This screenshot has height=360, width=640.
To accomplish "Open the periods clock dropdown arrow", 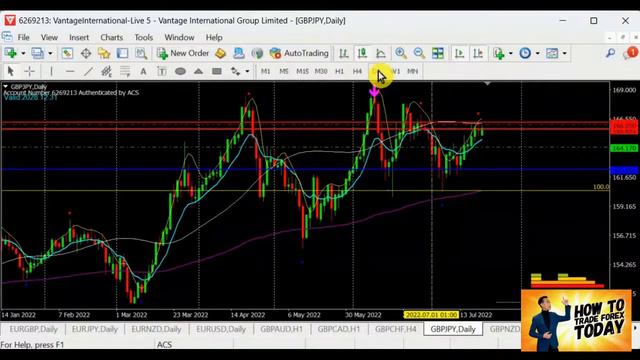I will pos(537,53).
